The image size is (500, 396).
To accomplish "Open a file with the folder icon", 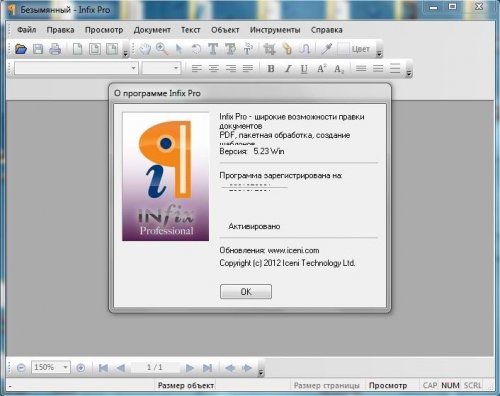I will point(21,49).
